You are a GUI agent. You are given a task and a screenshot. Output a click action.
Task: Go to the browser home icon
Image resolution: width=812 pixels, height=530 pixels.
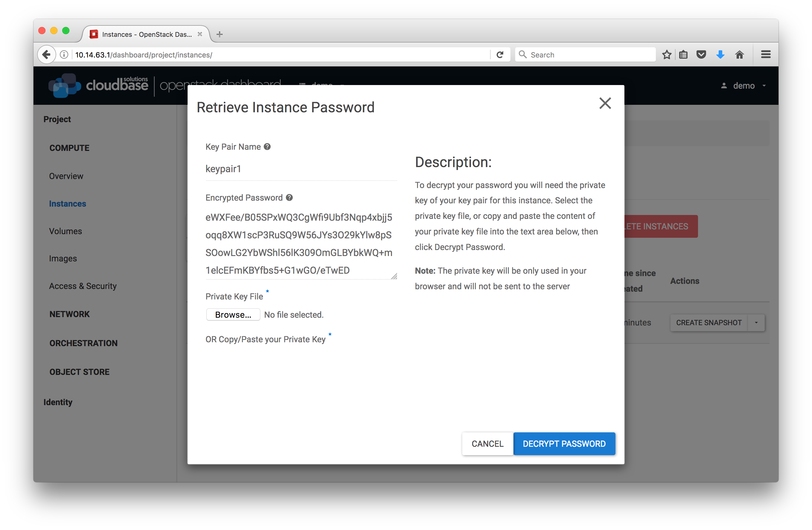tap(739, 54)
